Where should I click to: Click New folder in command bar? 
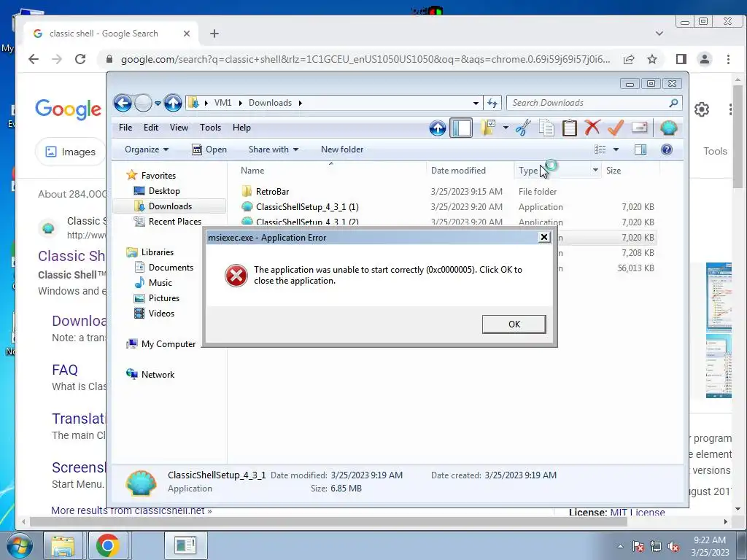(x=342, y=149)
